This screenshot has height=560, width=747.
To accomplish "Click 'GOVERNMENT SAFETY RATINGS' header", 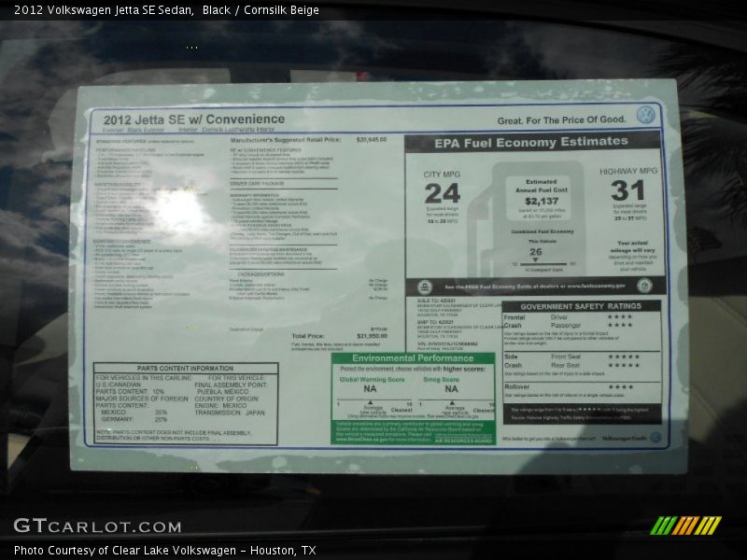I will [581, 306].
